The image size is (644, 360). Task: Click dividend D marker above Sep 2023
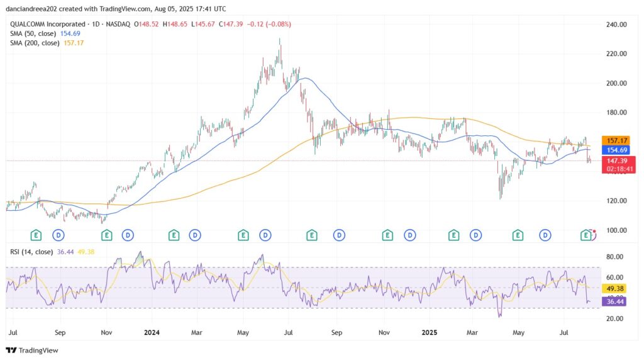(x=58, y=235)
